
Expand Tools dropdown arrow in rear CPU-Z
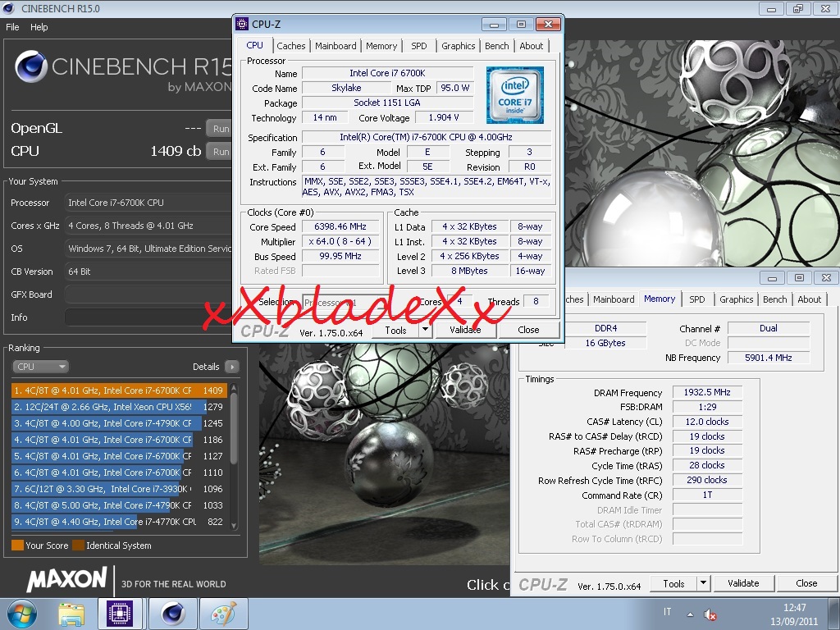coord(703,583)
